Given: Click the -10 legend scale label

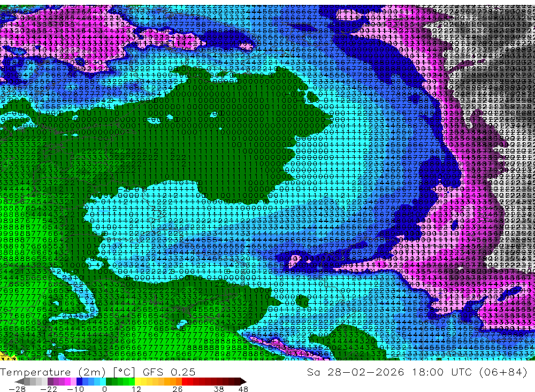Looking at the screenshot, I should point(75,389).
